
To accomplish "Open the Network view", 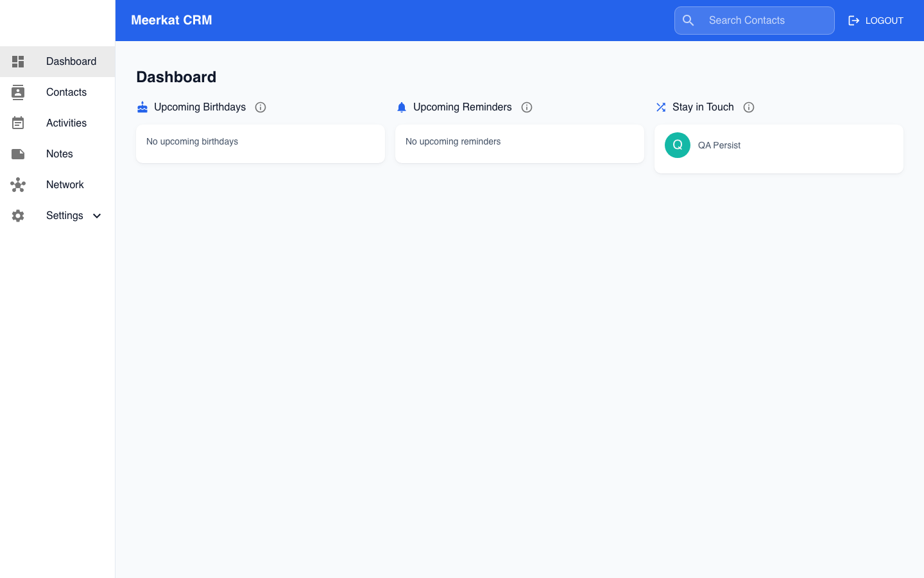I will [57, 185].
